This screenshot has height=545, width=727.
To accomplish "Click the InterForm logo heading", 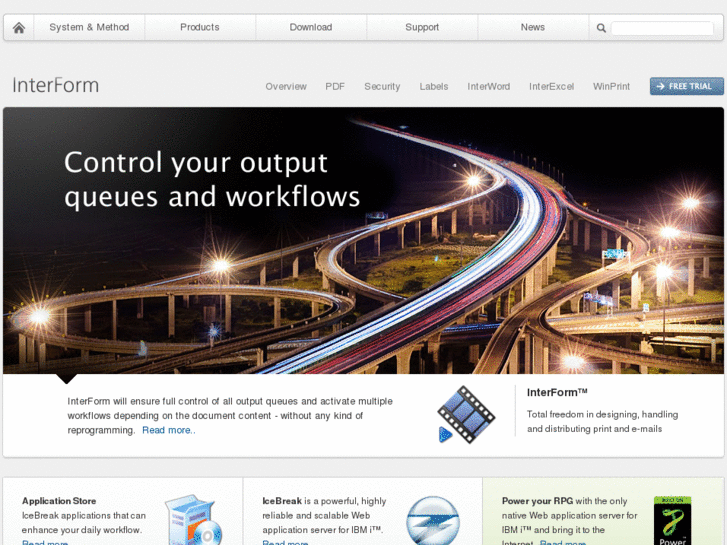I will pyautogui.click(x=56, y=85).
